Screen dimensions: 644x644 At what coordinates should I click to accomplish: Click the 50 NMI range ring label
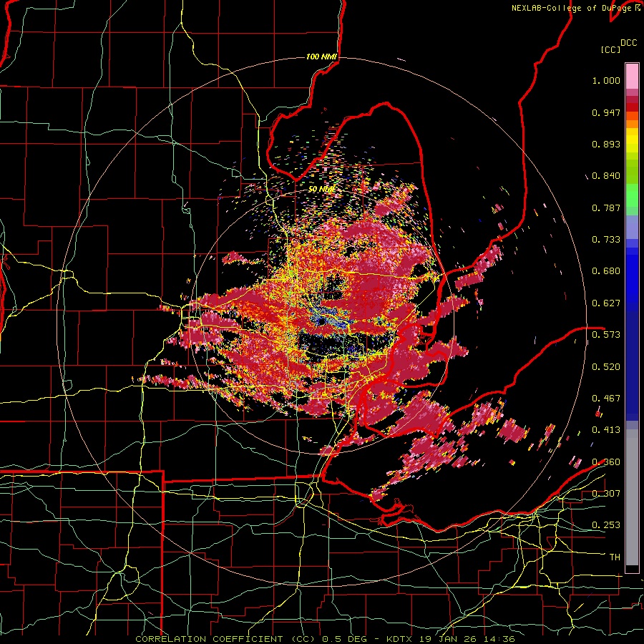point(321,190)
